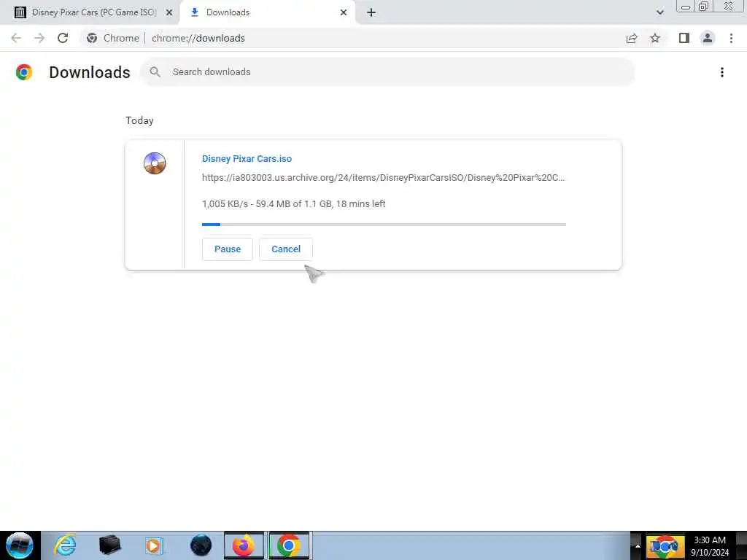The width and height of the screenshot is (747, 560).
Task: Click the Downloads page title
Action: (x=90, y=72)
